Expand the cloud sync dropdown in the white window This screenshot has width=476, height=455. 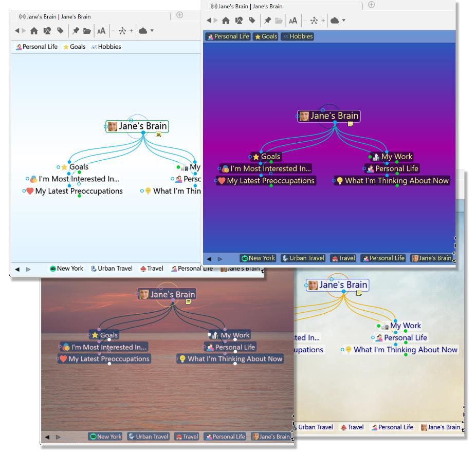click(152, 31)
